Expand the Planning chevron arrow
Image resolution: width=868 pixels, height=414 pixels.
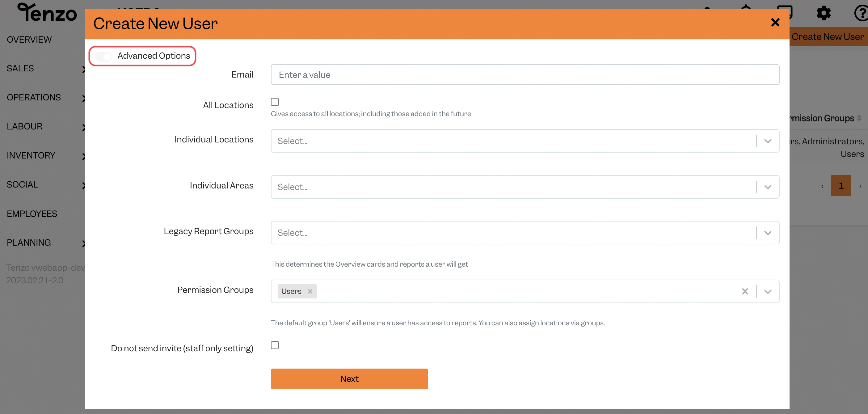coord(84,243)
